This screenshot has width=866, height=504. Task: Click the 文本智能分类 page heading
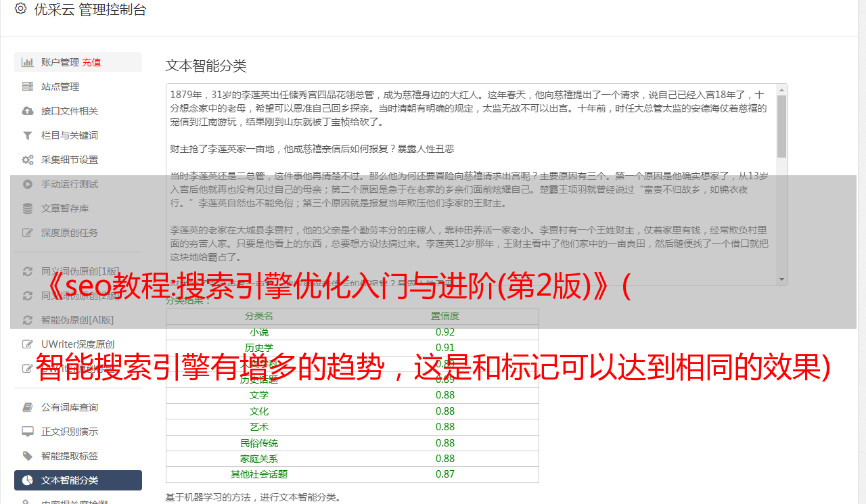(206, 66)
